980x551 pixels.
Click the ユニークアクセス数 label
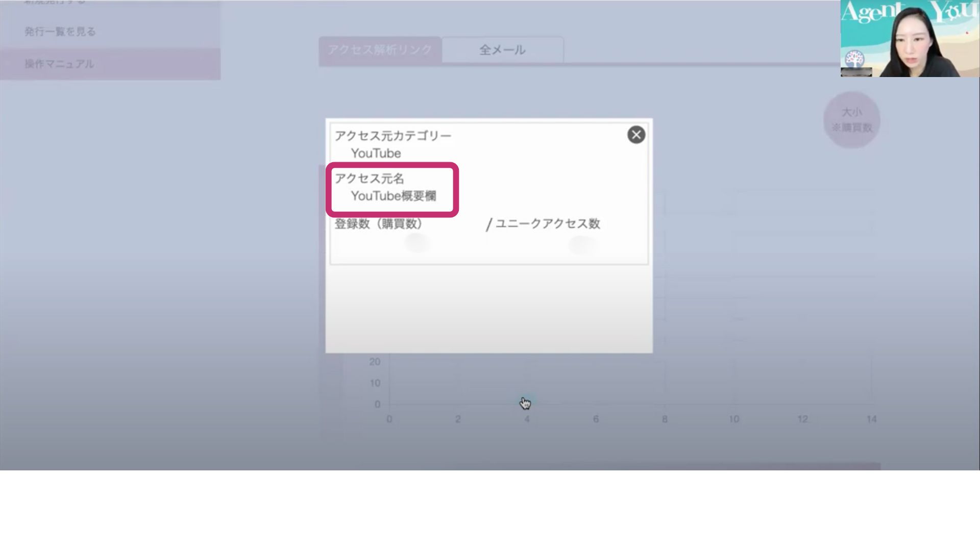point(548,223)
